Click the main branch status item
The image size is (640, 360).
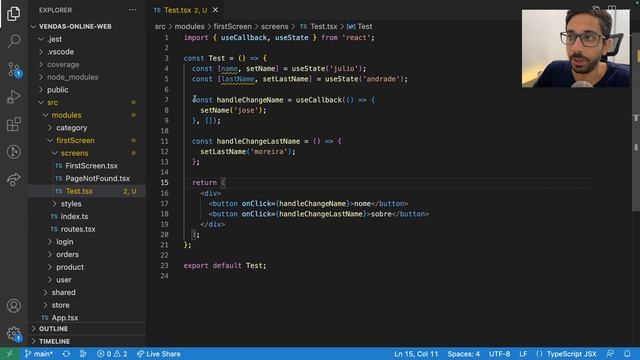click(x=38, y=354)
